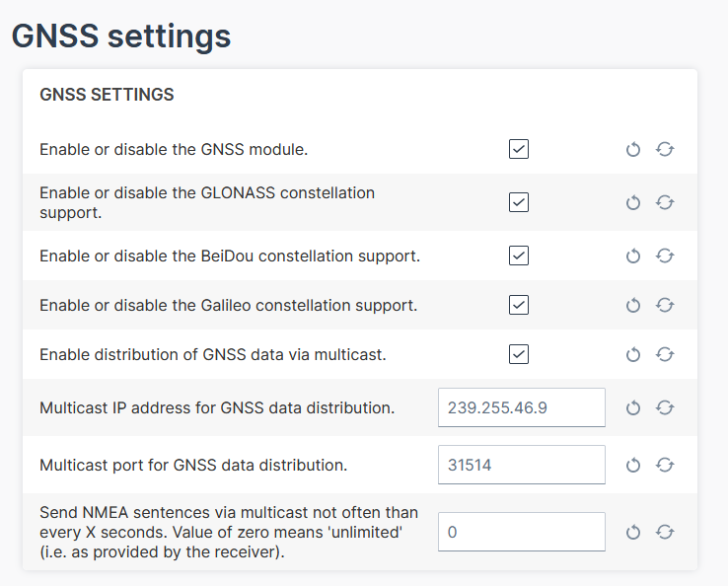
Task: Disable GNSS data distribution via multicast
Action: click(519, 354)
